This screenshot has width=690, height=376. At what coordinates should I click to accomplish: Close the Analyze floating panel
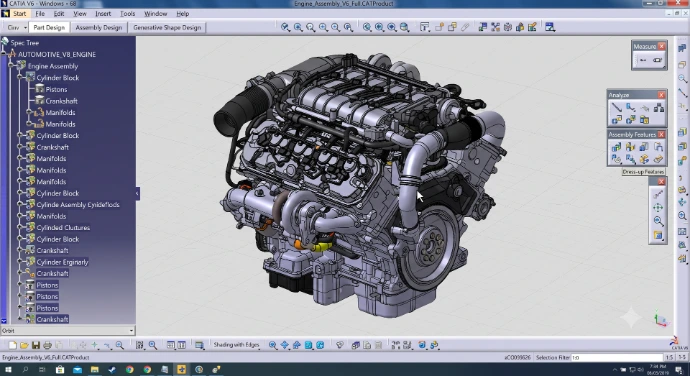[661, 95]
